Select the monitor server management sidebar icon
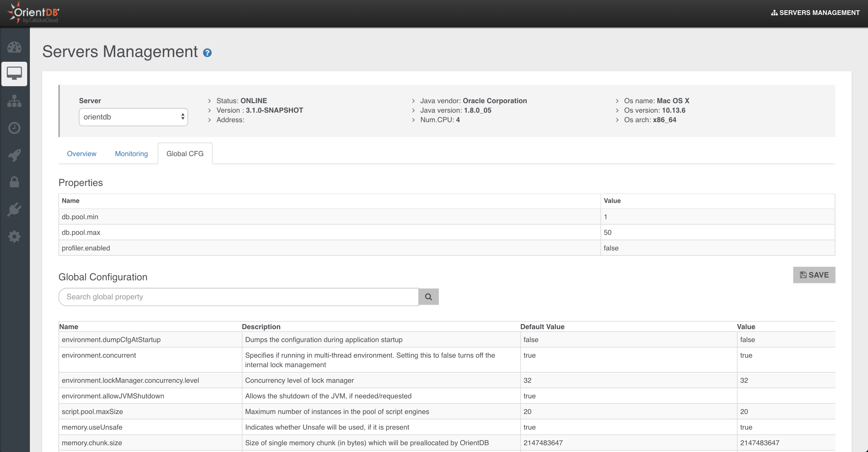868x452 pixels. (x=14, y=74)
